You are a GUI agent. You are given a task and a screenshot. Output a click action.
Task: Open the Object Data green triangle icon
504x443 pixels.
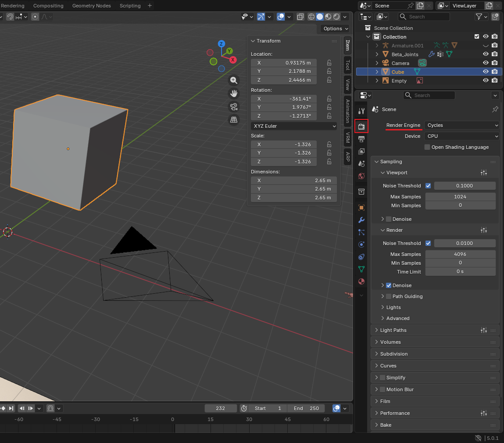click(x=361, y=269)
